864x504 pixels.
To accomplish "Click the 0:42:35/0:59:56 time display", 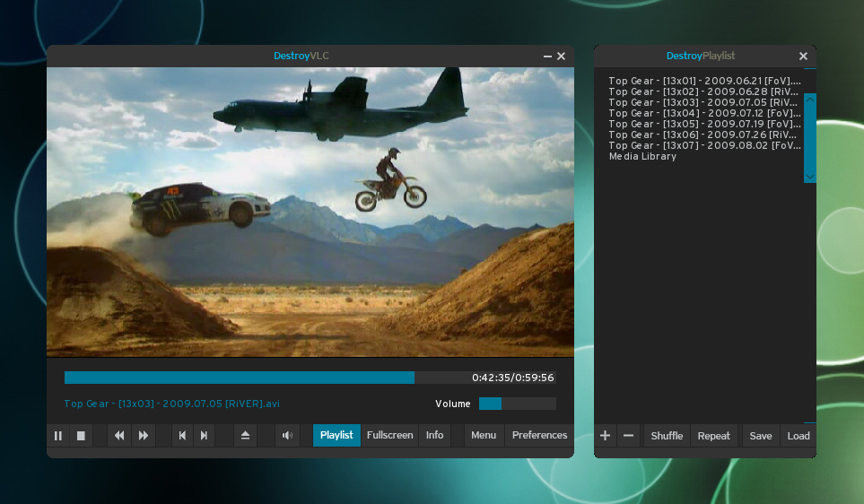I will [512, 378].
